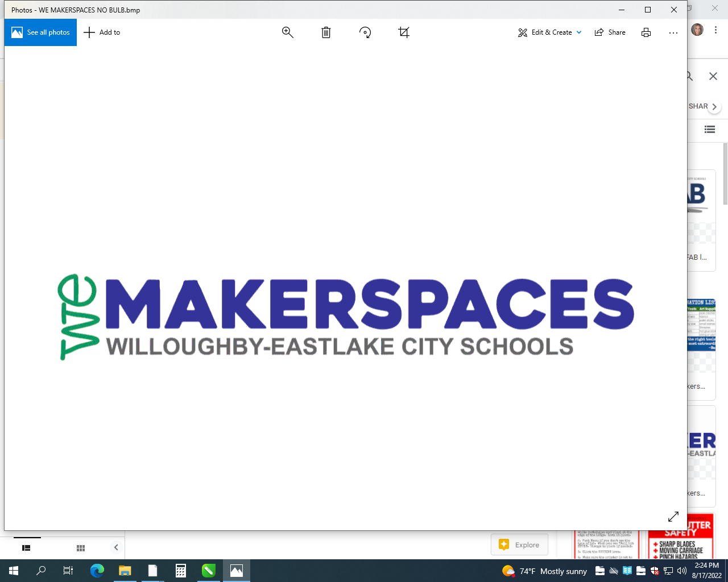The image size is (728, 582).
Task: Click the network icon in system tray
Action: point(668,571)
